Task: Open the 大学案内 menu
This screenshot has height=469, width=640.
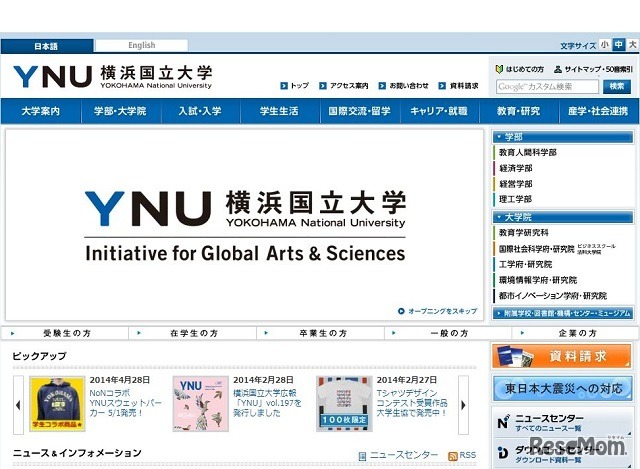Action: [x=41, y=111]
